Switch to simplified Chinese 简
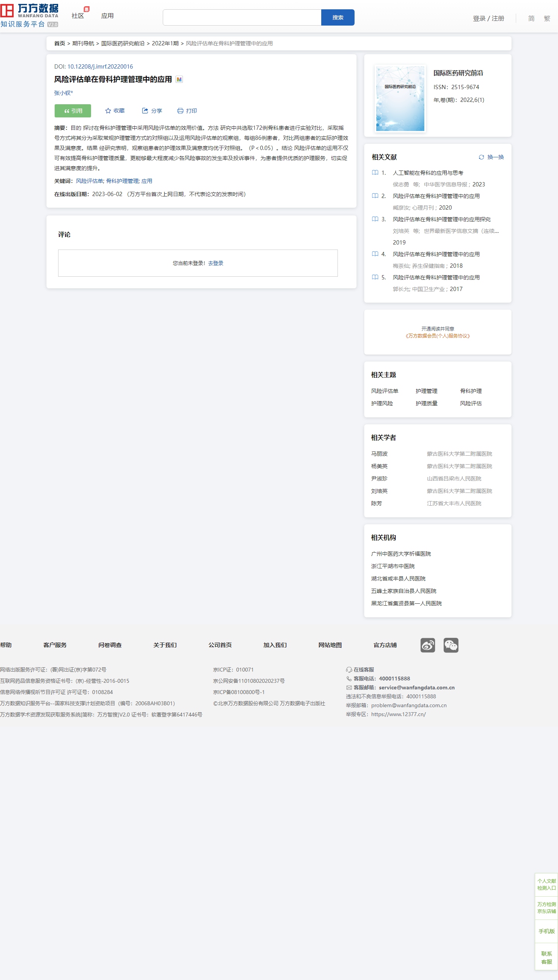 pos(531,19)
